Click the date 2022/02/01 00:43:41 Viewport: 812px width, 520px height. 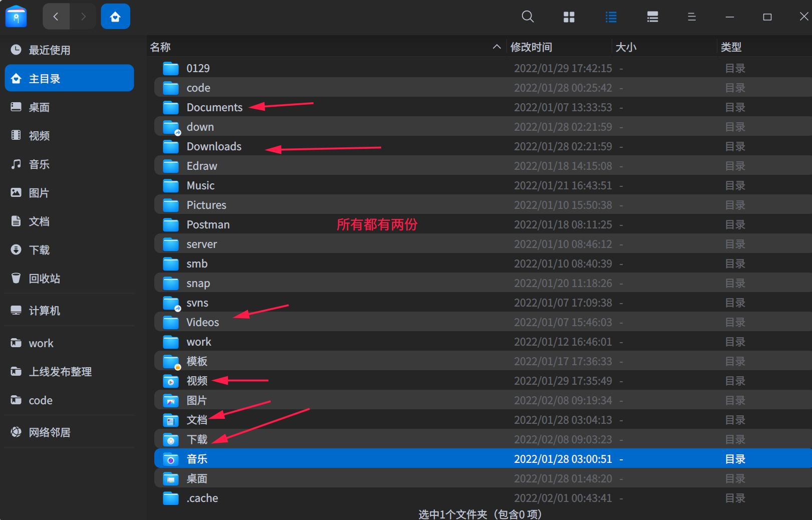tap(563, 498)
